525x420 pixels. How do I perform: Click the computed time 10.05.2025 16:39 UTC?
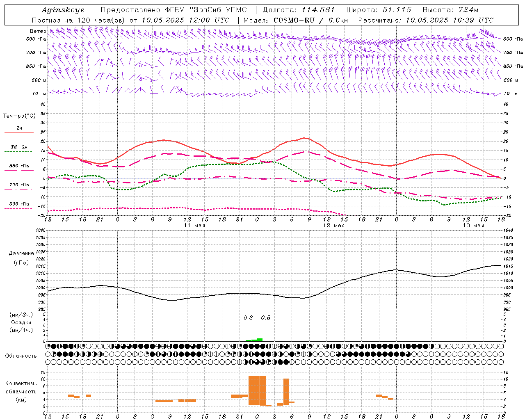click(450, 20)
